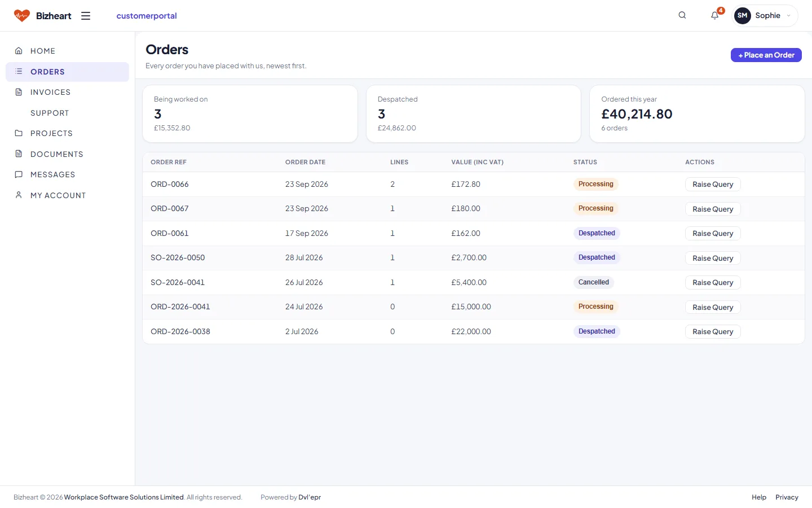Open Messages from the sidebar menu
812x508 pixels.
pyautogui.click(x=67, y=174)
